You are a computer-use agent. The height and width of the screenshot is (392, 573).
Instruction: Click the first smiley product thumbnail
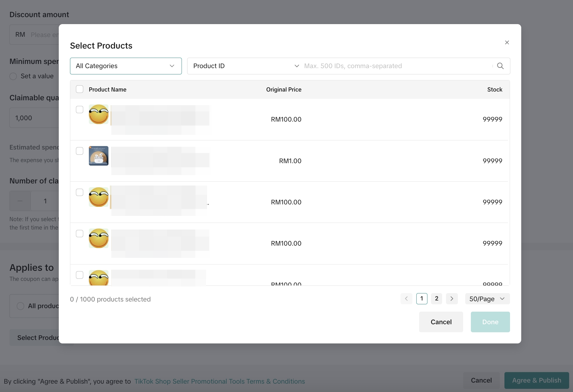click(99, 115)
